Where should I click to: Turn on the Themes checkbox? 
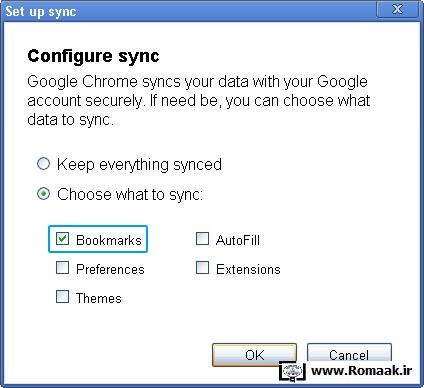click(x=62, y=296)
